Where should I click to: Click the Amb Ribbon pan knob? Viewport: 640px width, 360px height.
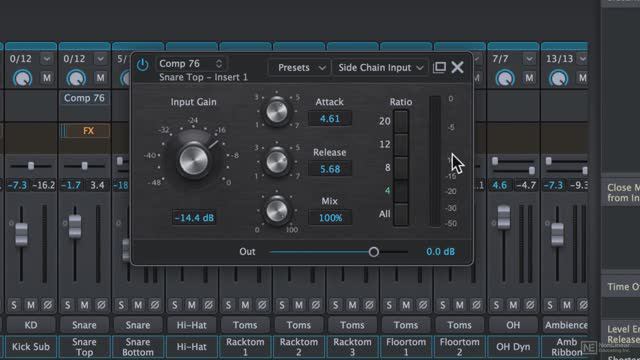559,78
